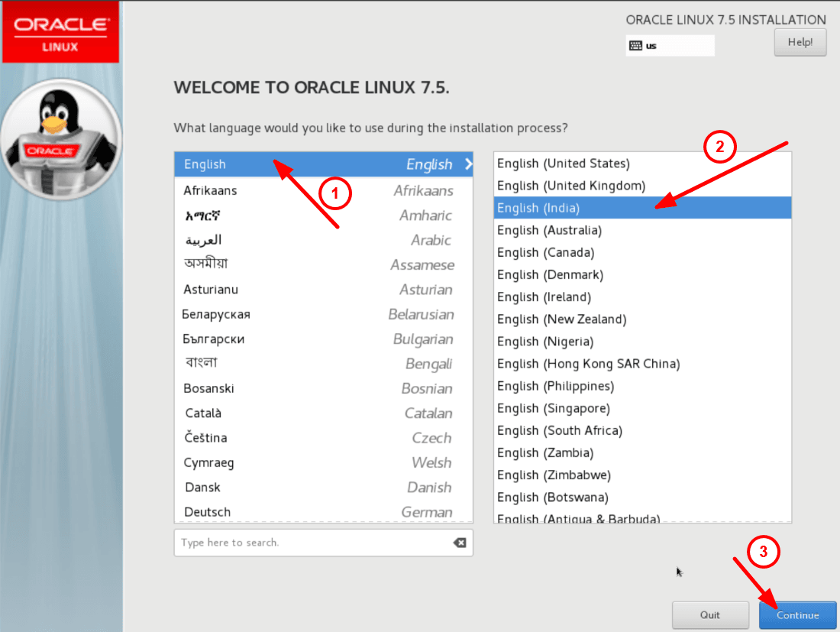Click the keyboard layout 'us' indicator
This screenshot has height=632, width=840.
click(669, 45)
